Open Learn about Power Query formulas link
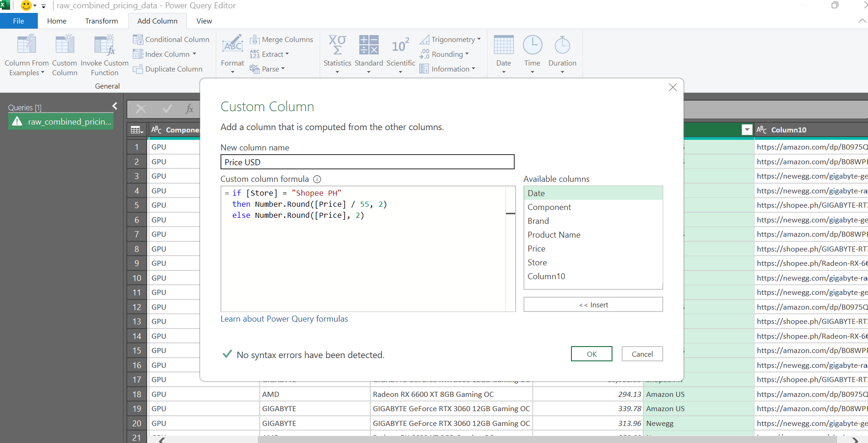 pyautogui.click(x=284, y=319)
